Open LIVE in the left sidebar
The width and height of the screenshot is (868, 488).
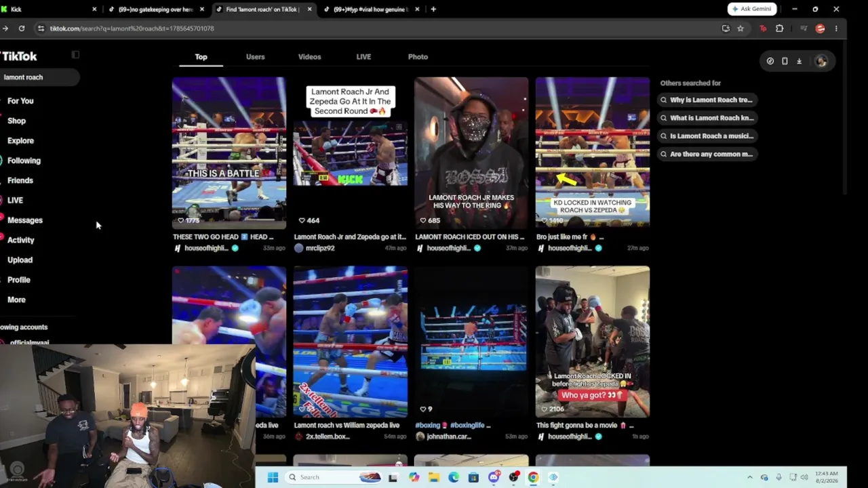pos(15,201)
